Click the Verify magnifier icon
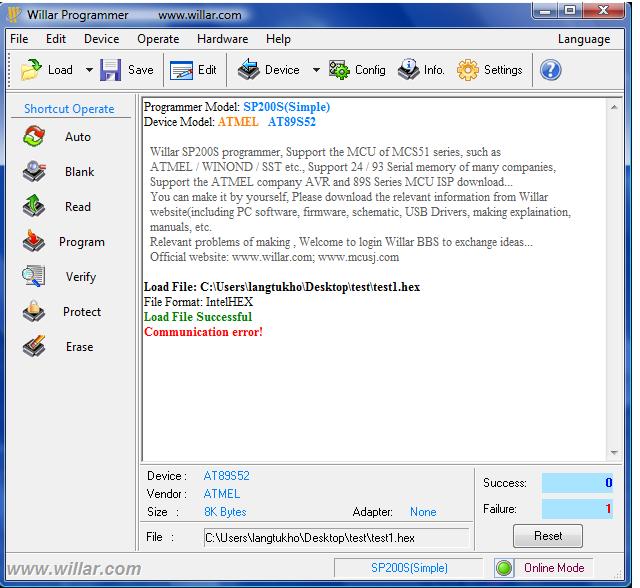Image resolution: width=640 pixels, height=588 pixels. click(33, 276)
